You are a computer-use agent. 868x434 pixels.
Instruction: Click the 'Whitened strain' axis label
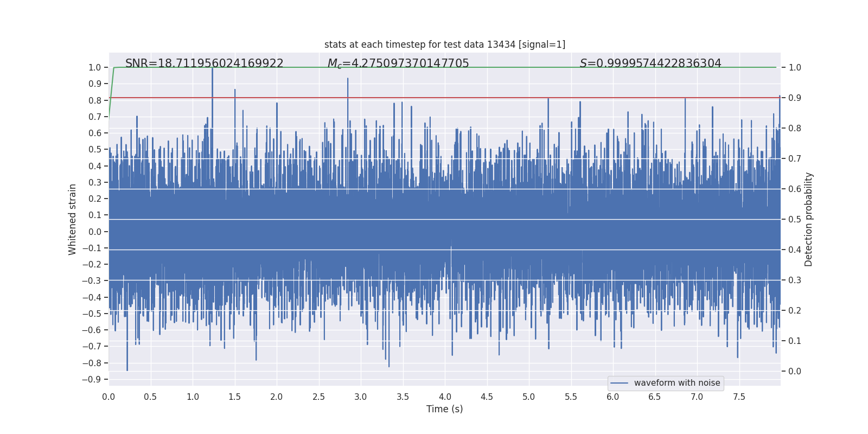coord(73,219)
